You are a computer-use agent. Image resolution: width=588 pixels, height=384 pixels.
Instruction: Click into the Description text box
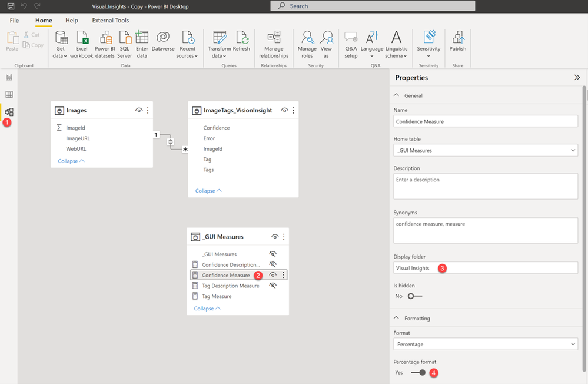click(x=486, y=186)
